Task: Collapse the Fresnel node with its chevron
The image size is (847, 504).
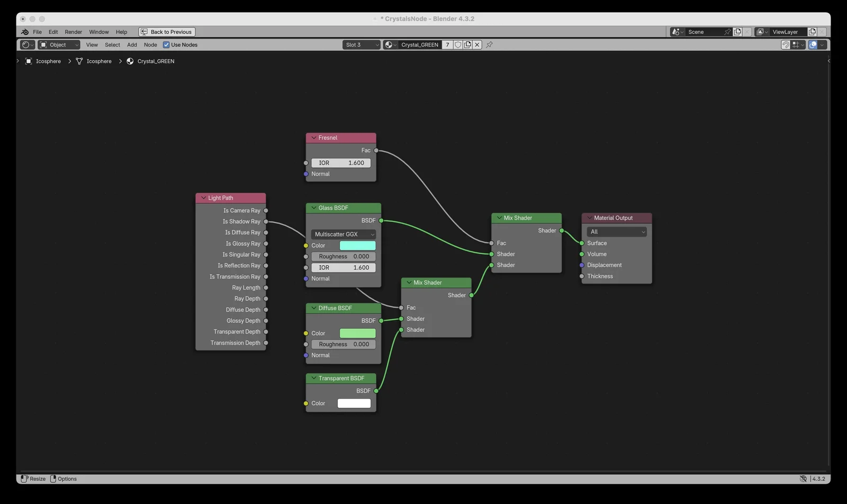Action: (x=313, y=138)
